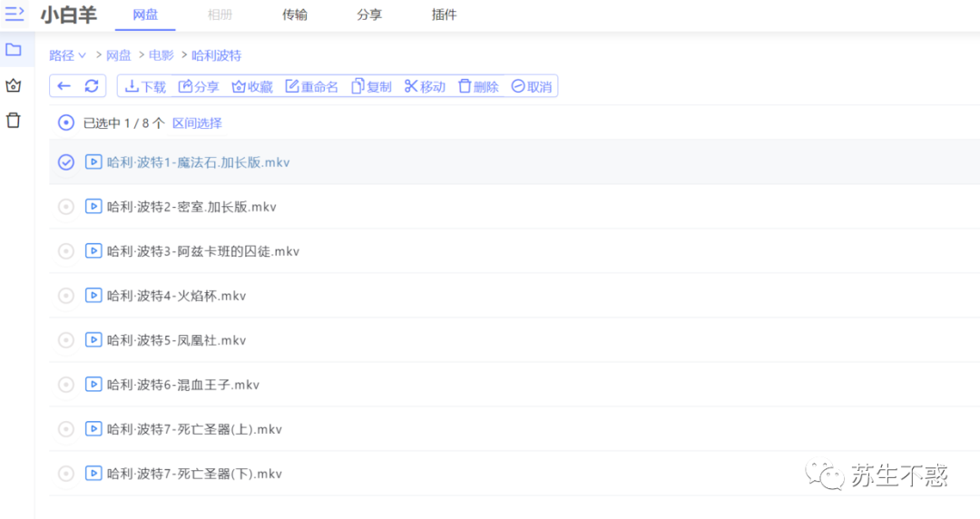Click the 重命名 rename button
This screenshot has height=519, width=980.
click(312, 86)
